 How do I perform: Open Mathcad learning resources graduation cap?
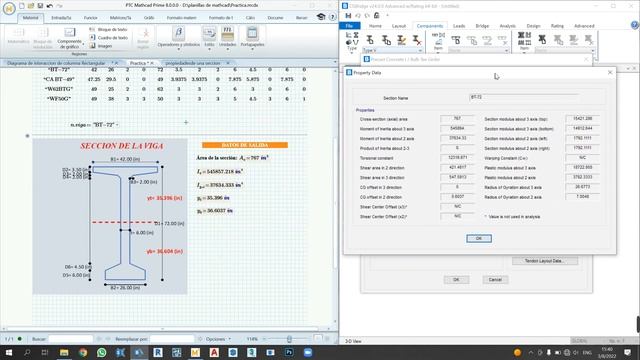[321, 17]
